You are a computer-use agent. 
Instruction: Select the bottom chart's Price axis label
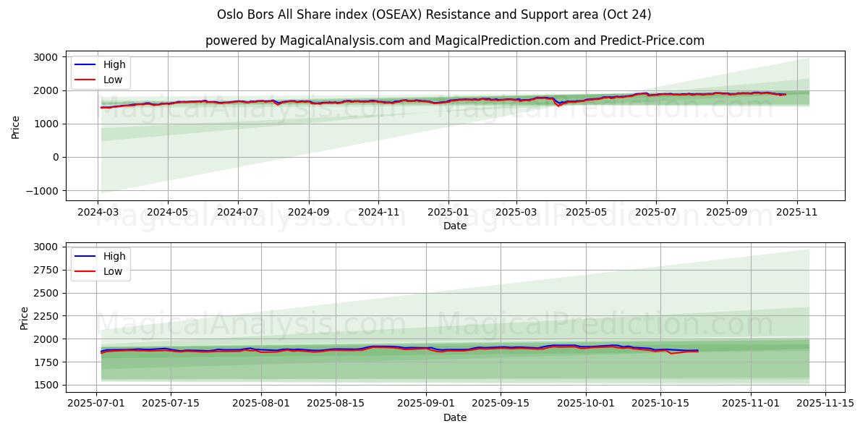25,318
